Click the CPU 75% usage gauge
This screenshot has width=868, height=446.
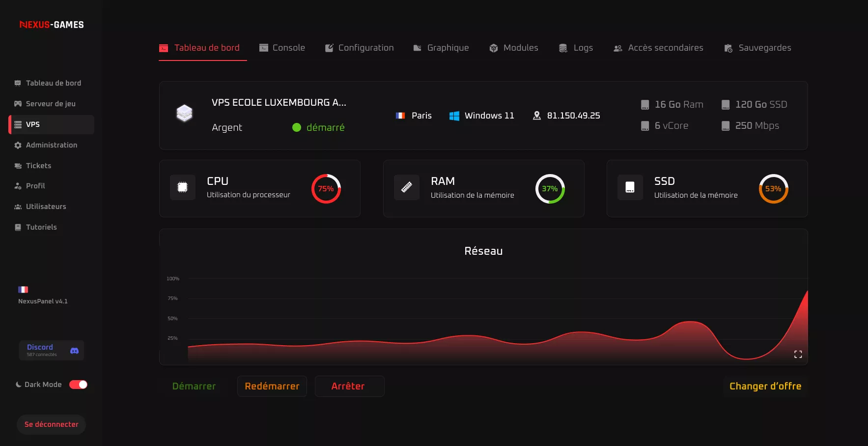click(326, 189)
